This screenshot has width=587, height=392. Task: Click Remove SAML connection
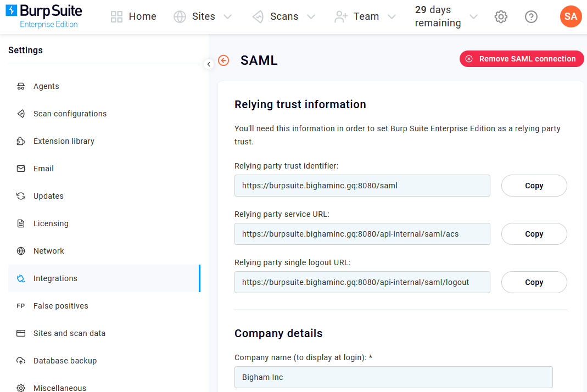(x=521, y=59)
